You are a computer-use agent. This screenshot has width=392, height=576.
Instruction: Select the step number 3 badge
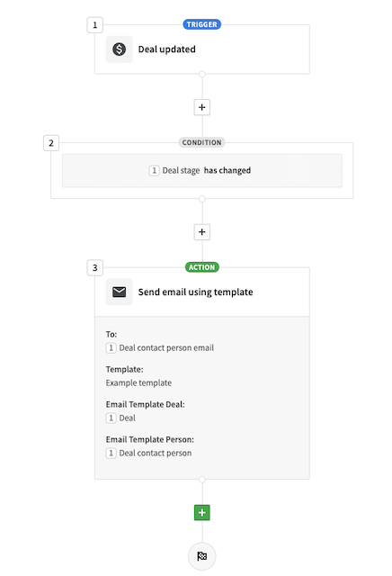pyautogui.click(x=94, y=268)
